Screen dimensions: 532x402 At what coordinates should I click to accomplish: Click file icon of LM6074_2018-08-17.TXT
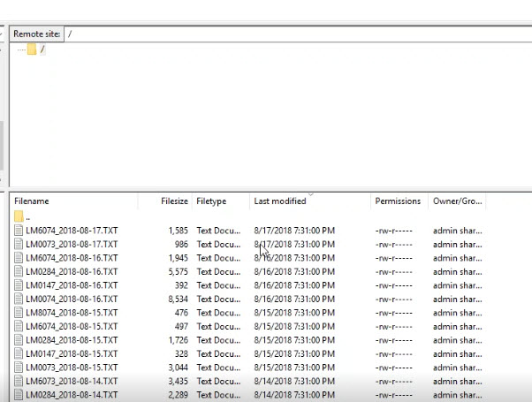[19, 231]
